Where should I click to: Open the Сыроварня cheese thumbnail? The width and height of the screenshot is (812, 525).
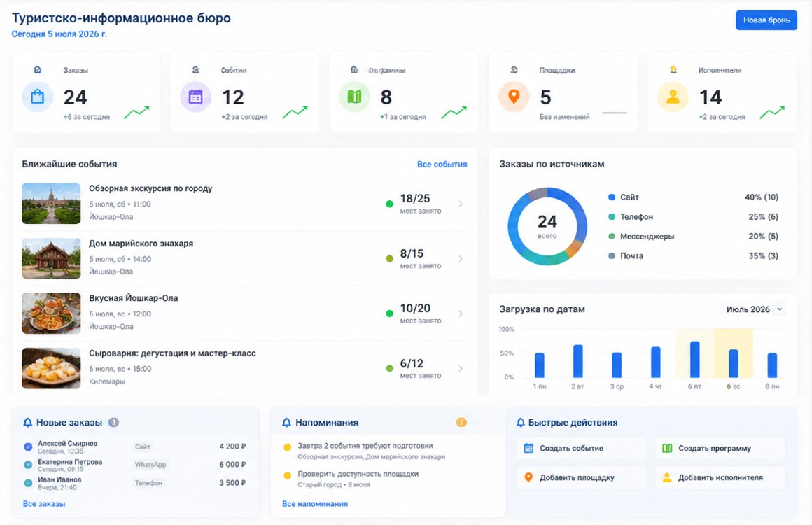[51, 368]
